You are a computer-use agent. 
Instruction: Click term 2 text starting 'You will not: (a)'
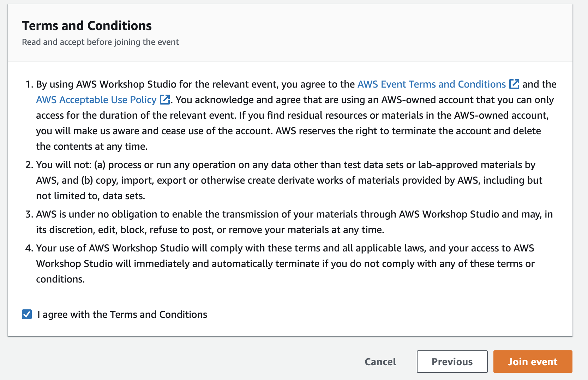tap(289, 180)
